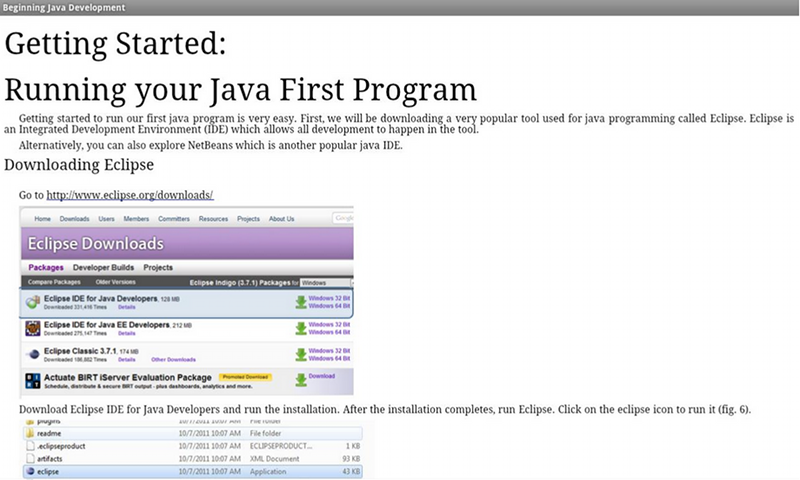Click the Eclipse IDE for Java Developers title
Viewport: 800px width, 480px height.
101,298
